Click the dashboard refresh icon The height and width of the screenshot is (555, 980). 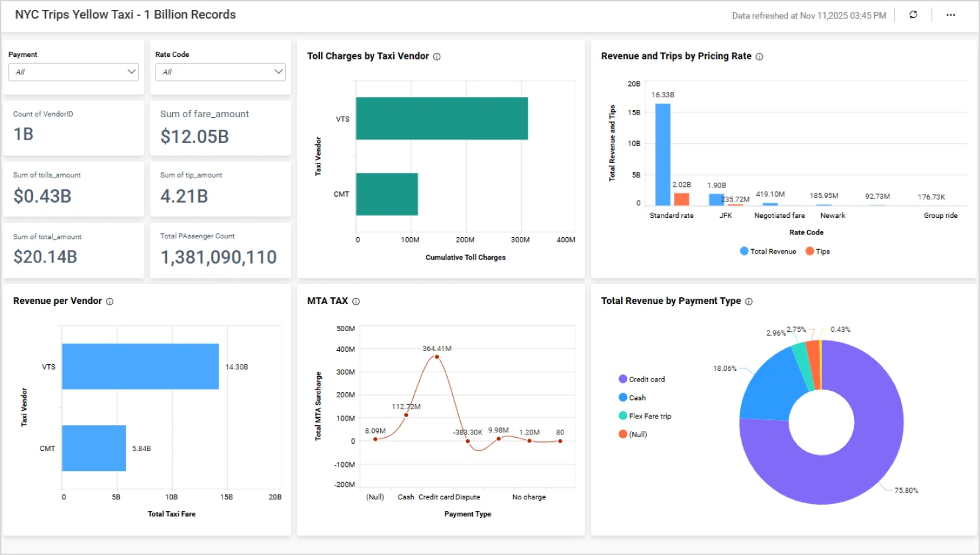(913, 15)
